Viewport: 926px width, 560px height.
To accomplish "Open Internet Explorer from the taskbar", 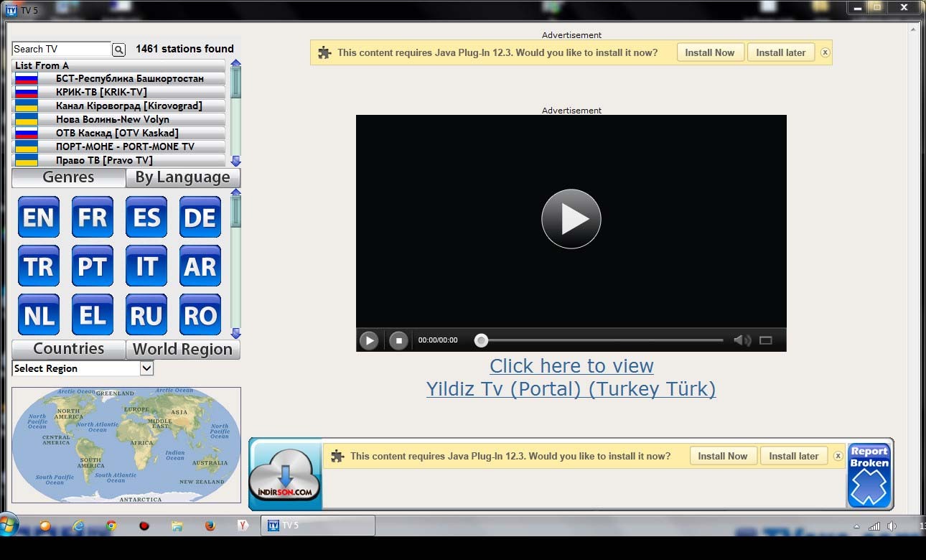I will tap(78, 526).
